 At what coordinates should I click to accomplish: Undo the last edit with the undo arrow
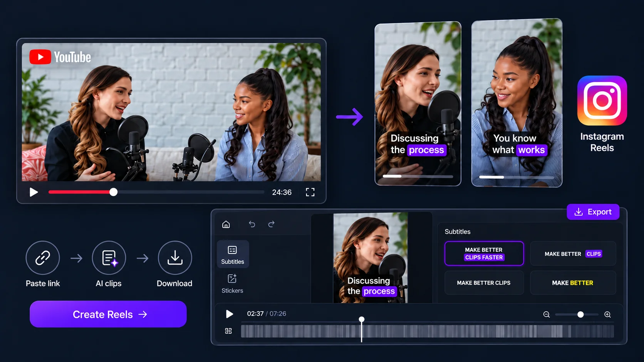[x=252, y=224]
